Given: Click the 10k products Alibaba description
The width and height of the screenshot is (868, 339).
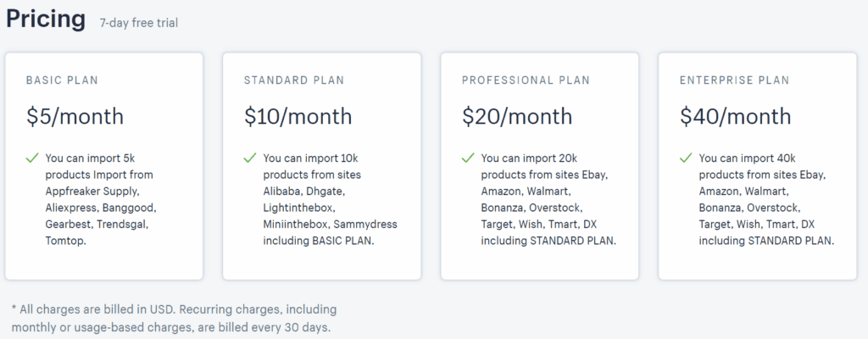Looking at the screenshot, I should pos(330,200).
